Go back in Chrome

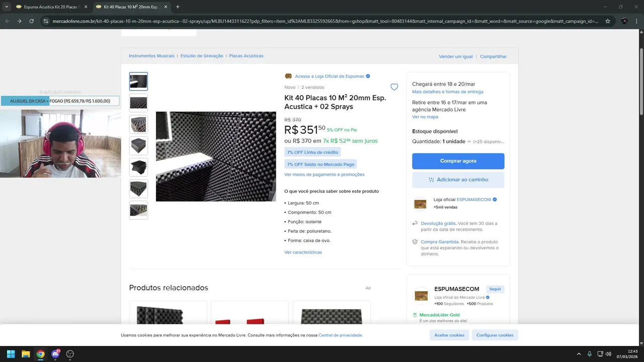pos(7,21)
